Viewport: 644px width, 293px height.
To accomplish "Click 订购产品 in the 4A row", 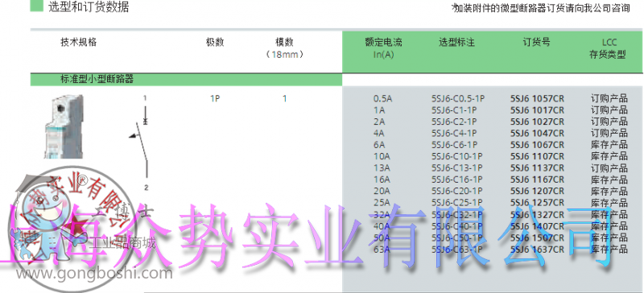I will click(x=609, y=133).
